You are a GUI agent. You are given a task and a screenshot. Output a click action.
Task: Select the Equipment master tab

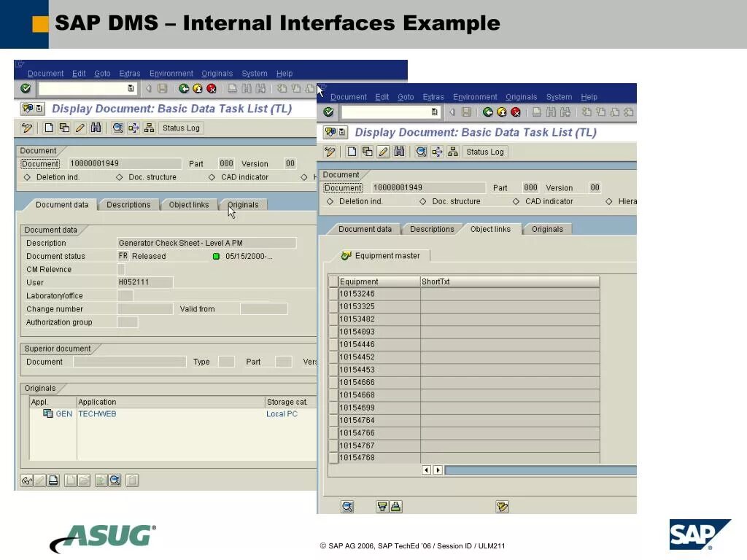coord(384,256)
